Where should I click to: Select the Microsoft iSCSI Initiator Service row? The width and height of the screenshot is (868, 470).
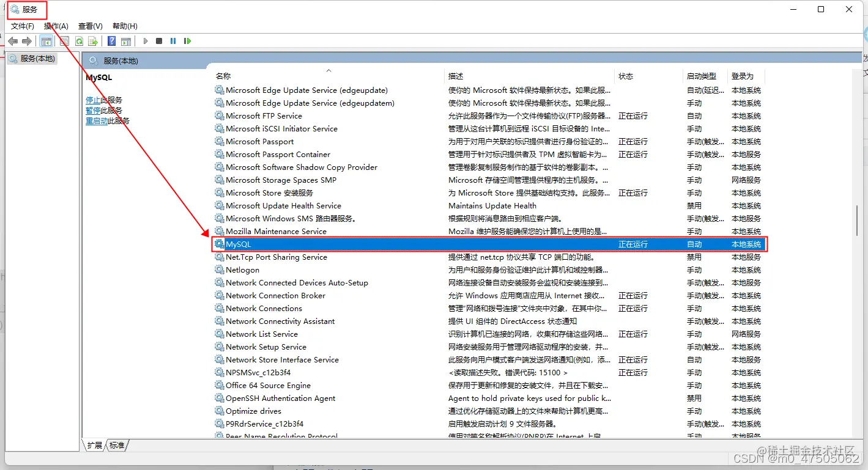pos(489,128)
